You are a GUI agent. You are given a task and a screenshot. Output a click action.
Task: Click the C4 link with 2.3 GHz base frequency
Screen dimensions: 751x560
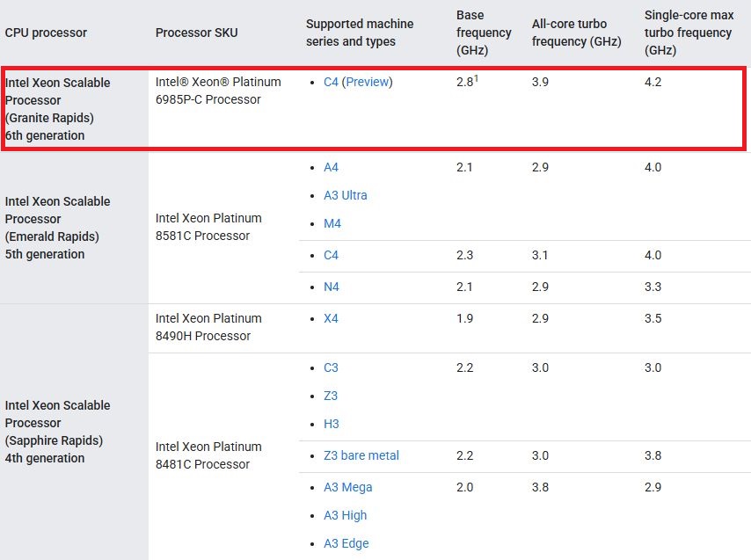point(331,255)
